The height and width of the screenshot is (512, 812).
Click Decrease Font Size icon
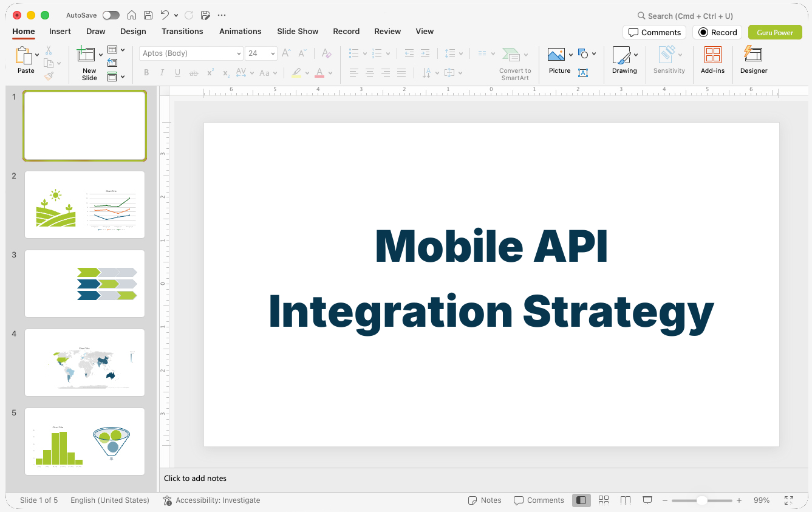pyautogui.click(x=302, y=53)
